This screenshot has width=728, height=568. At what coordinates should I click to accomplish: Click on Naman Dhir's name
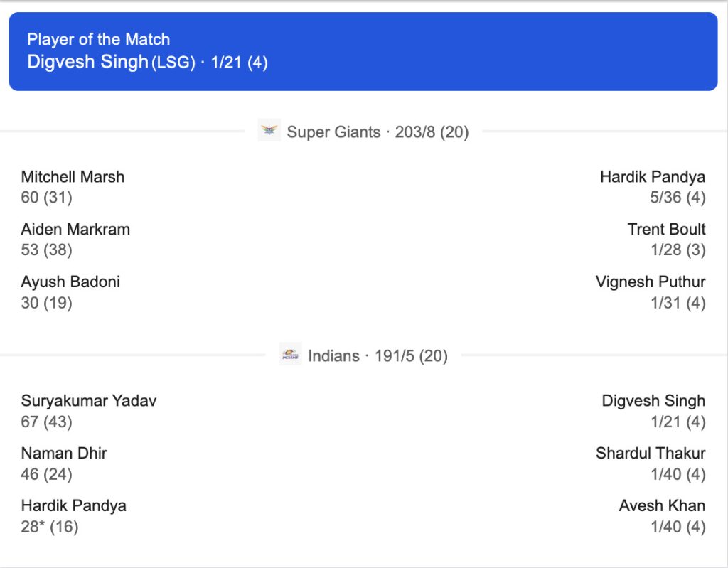click(64, 454)
